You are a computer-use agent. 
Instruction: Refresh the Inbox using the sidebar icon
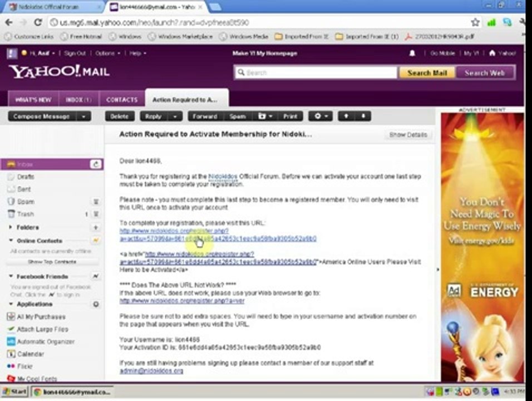click(x=96, y=164)
